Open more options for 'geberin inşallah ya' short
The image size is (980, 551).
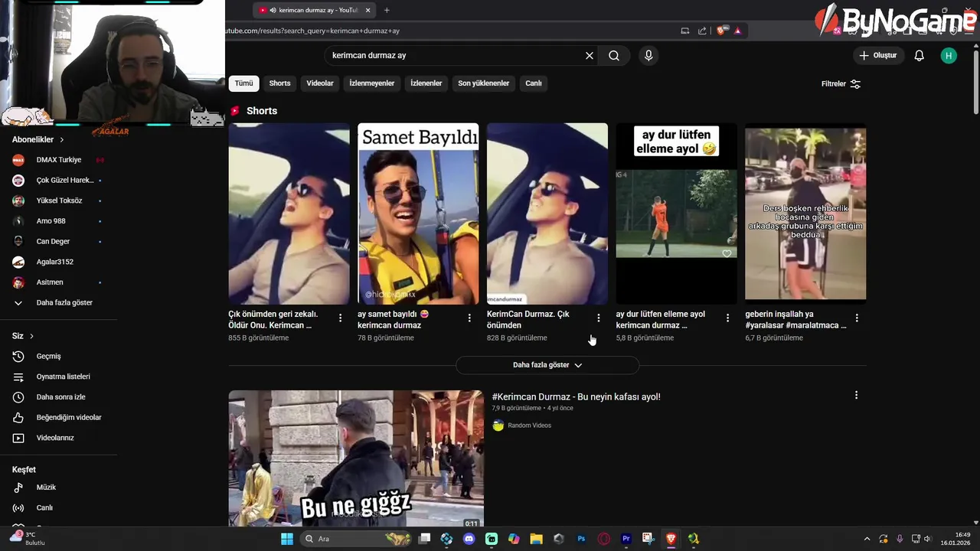(857, 318)
